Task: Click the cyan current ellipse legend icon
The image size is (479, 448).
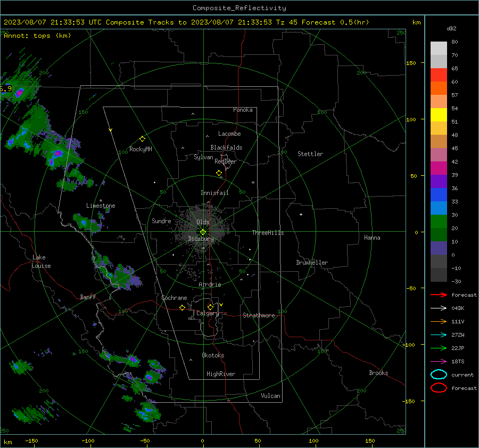Action: pyautogui.click(x=439, y=374)
